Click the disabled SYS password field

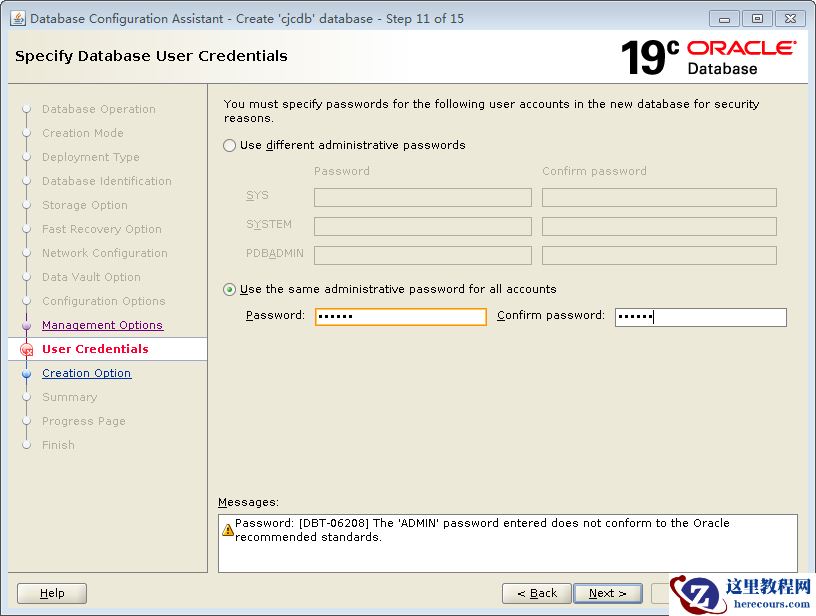click(423, 197)
